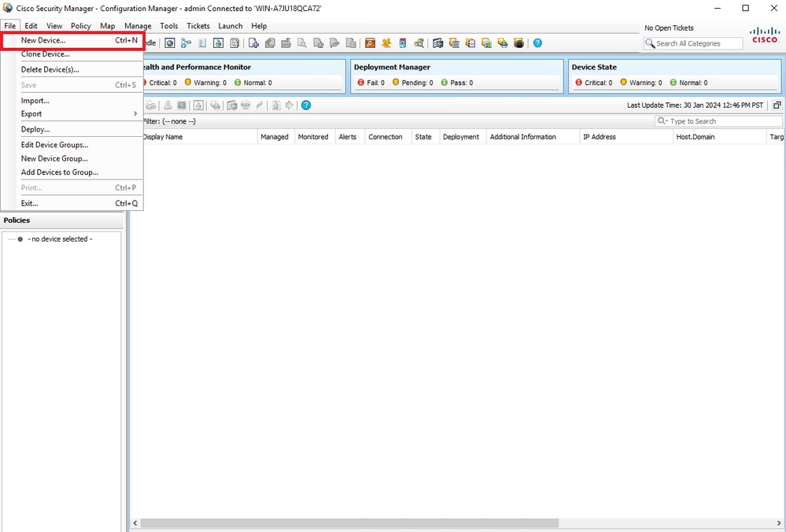The width and height of the screenshot is (786, 532).
Task: Open the Policy menu
Action: [81, 25]
